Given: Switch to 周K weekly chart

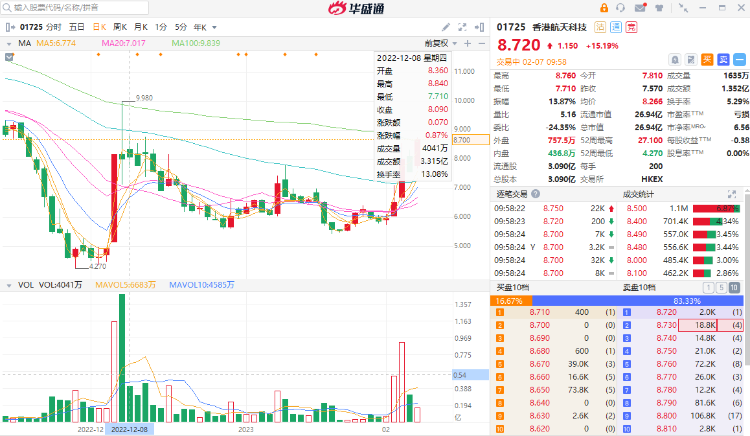Looking at the screenshot, I should click(x=120, y=27).
